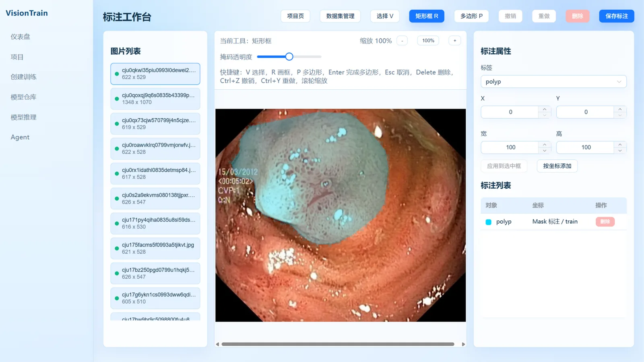Decrement the X coordinate value
The image size is (644, 362).
tap(545, 115)
